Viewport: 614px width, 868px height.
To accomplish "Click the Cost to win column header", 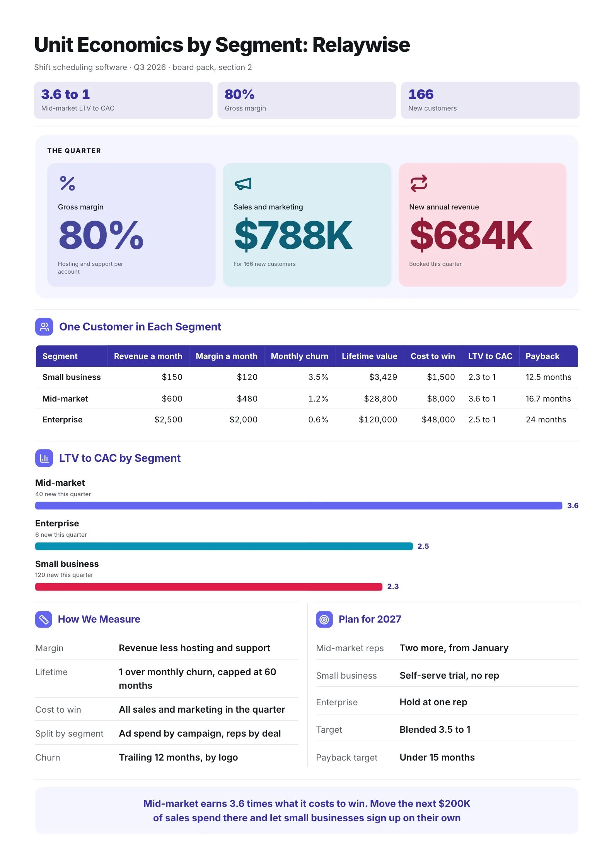I will pos(433,356).
